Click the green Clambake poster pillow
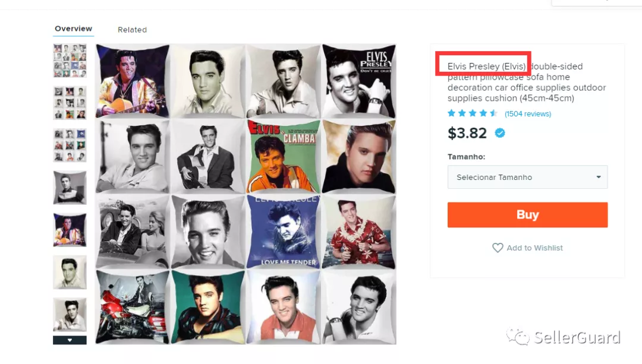The height and width of the screenshot is (364, 642). coord(284,156)
